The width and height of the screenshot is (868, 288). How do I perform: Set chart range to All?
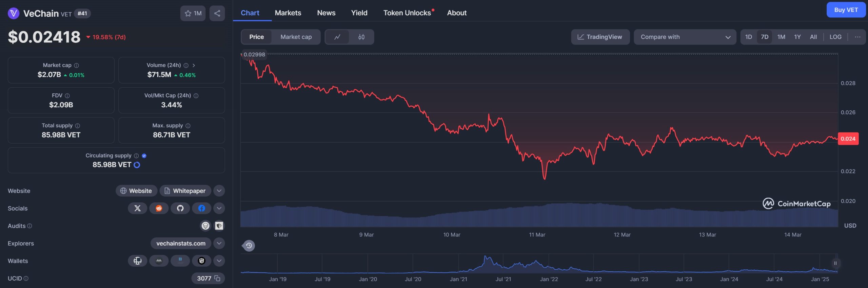pyautogui.click(x=813, y=37)
